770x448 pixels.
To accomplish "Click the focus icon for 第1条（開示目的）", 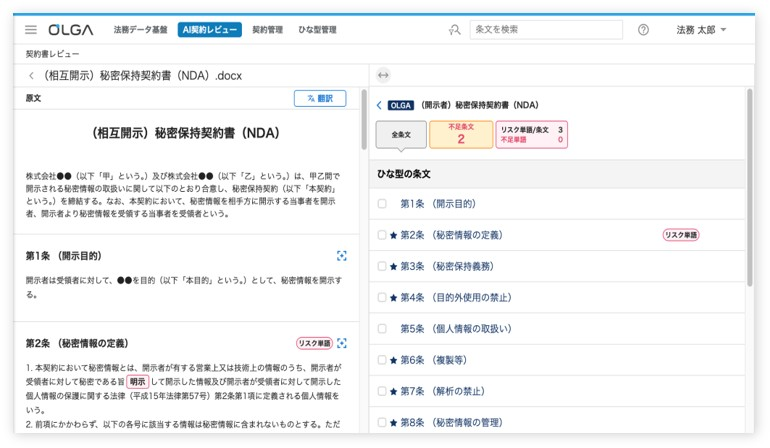I will (x=342, y=256).
